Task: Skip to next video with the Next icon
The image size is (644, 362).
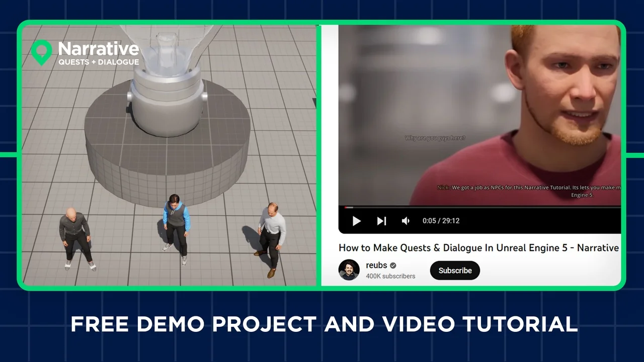Action: 381,221
